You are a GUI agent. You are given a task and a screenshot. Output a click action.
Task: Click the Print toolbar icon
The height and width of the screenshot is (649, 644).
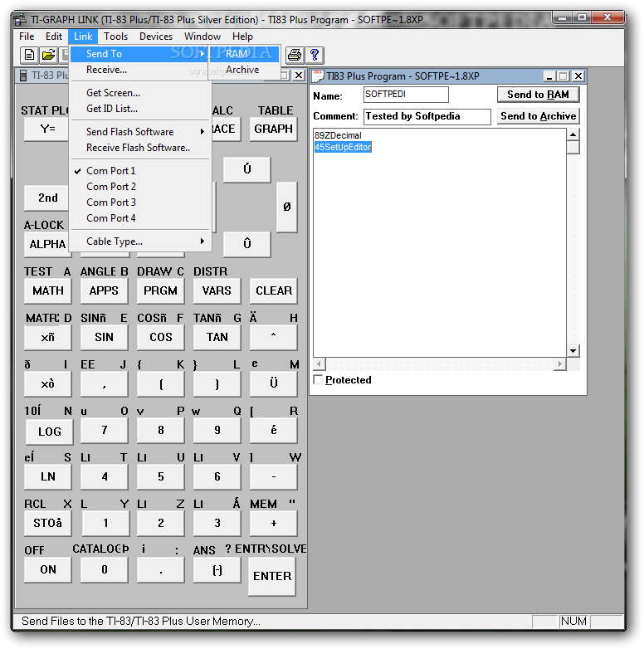point(295,55)
